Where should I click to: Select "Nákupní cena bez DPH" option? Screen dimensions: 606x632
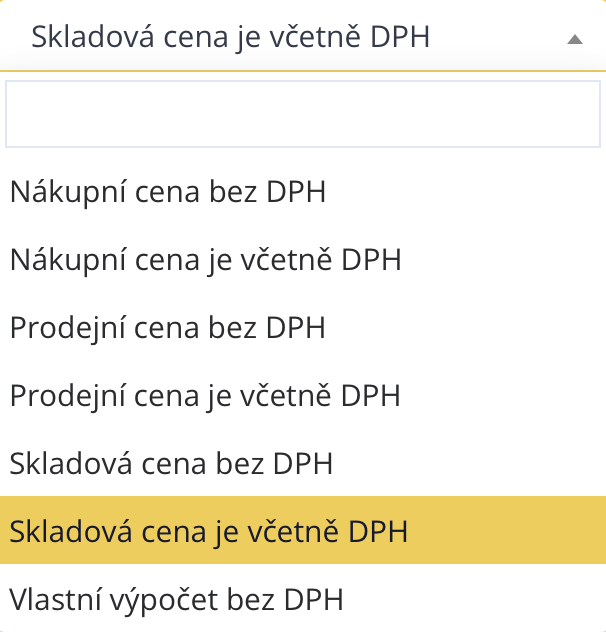point(168,192)
